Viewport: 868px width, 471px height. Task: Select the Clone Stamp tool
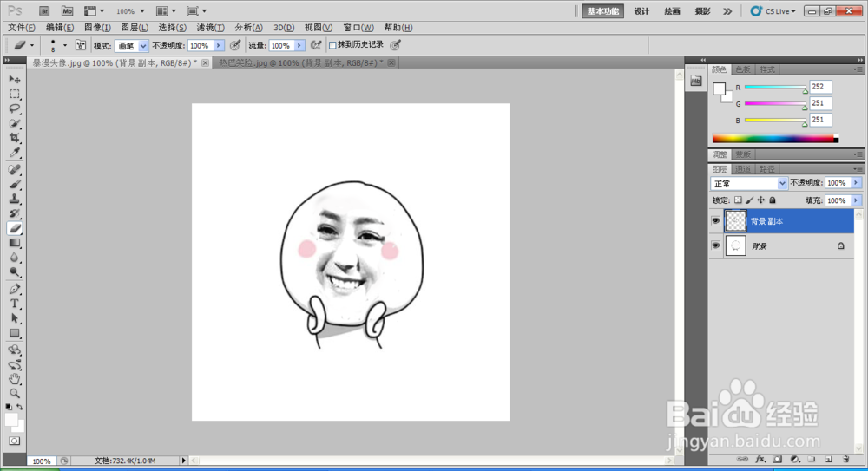15,199
